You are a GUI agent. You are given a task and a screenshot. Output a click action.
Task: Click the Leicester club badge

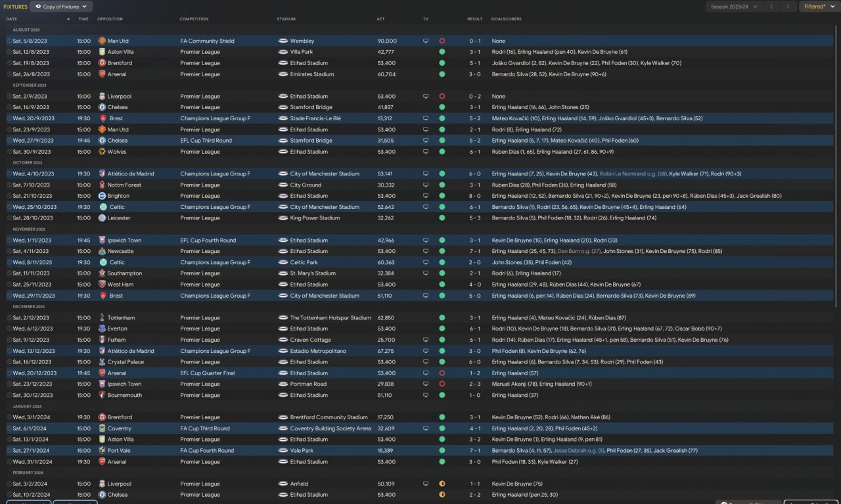102,218
